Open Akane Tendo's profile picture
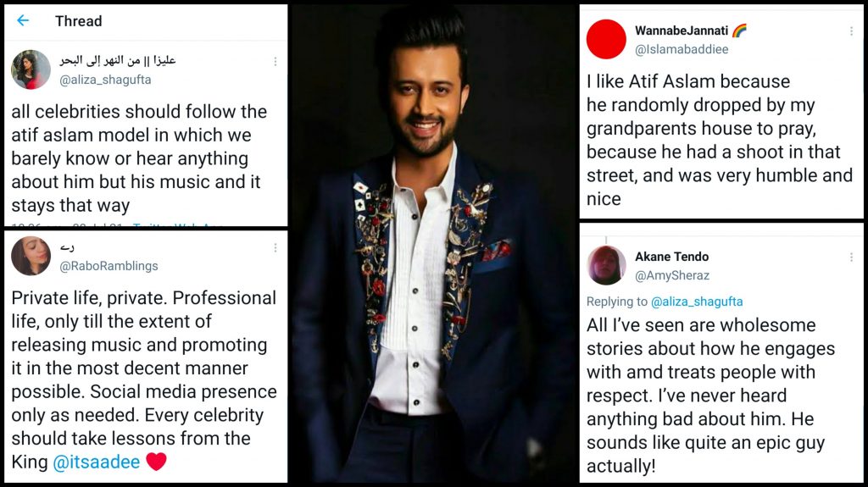This screenshot has height=487, width=868. 606,265
